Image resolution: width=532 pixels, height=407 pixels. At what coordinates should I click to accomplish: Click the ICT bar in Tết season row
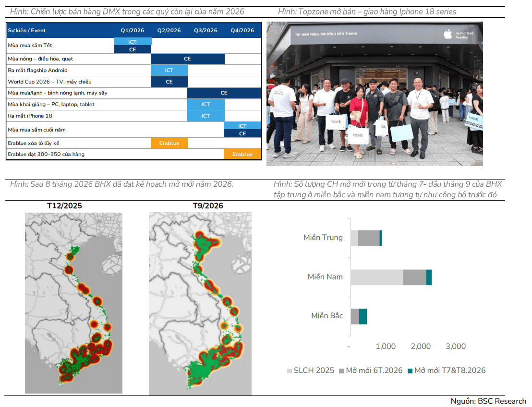tap(133, 42)
